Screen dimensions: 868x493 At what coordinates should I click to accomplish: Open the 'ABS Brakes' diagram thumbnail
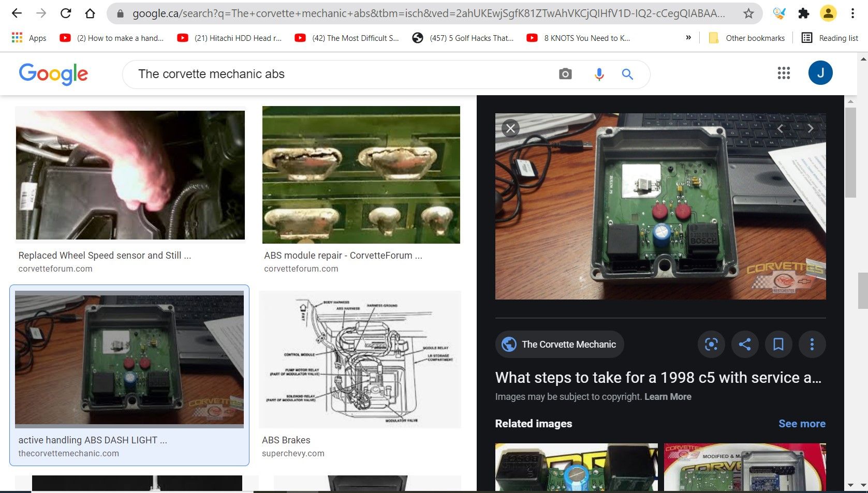tap(360, 359)
